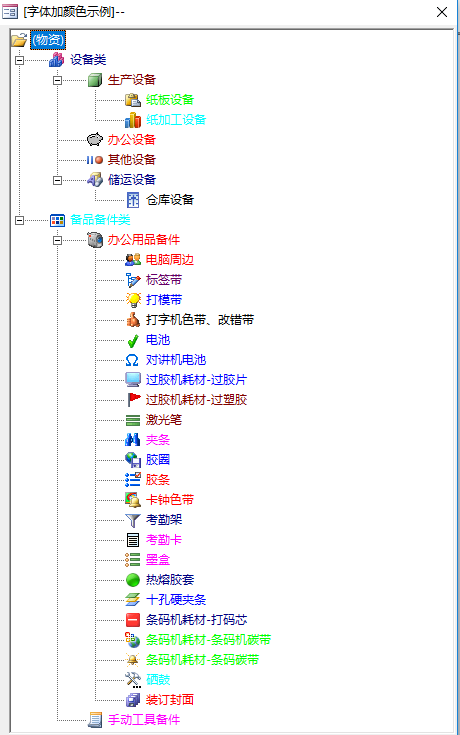
Task: Select the 条码机耗材-条码碳带 item
Action: tap(202, 660)
